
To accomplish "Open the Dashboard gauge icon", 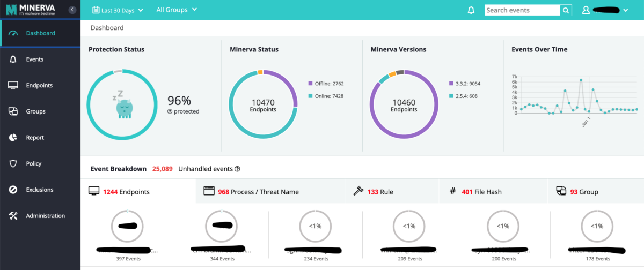I will [14, 33].
